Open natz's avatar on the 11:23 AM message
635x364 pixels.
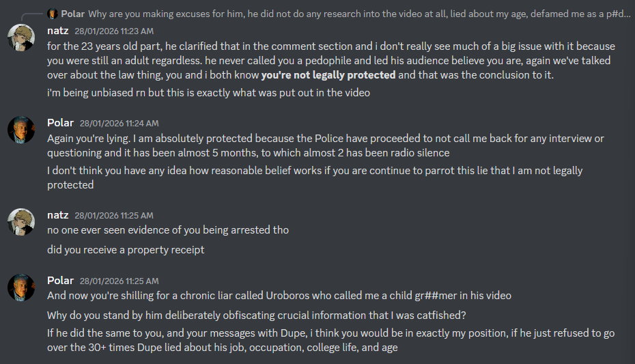[x=21, y=38]
